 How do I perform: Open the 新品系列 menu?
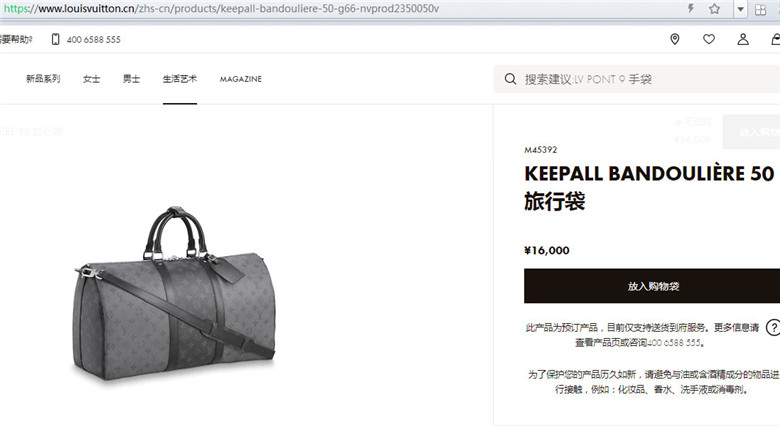(43, 79)
